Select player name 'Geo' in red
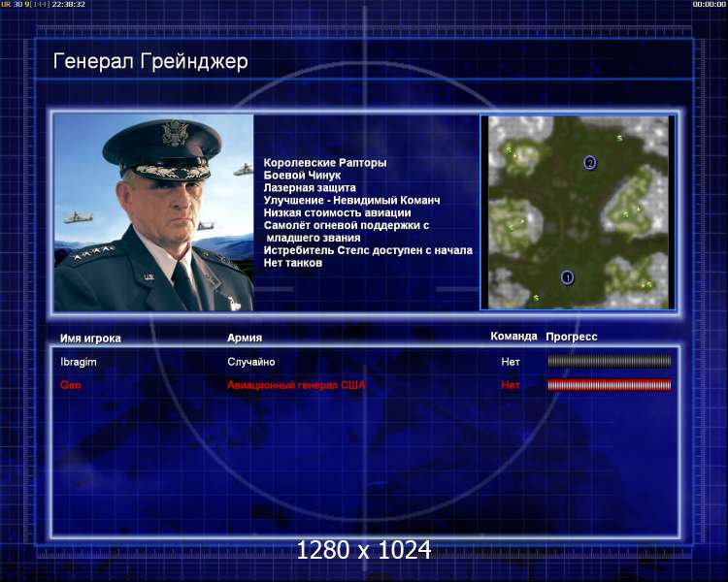The image size is (728, 582). [x=71, y=385]
